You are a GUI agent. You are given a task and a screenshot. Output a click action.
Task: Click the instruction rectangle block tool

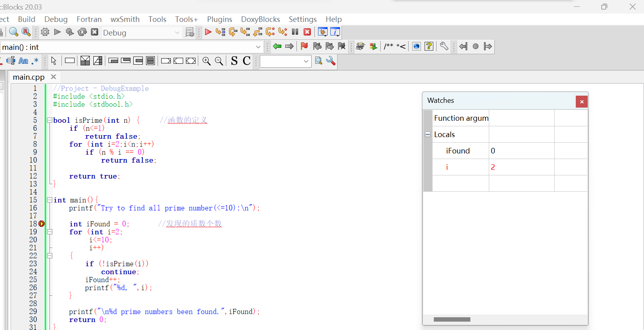pos(70,61)
